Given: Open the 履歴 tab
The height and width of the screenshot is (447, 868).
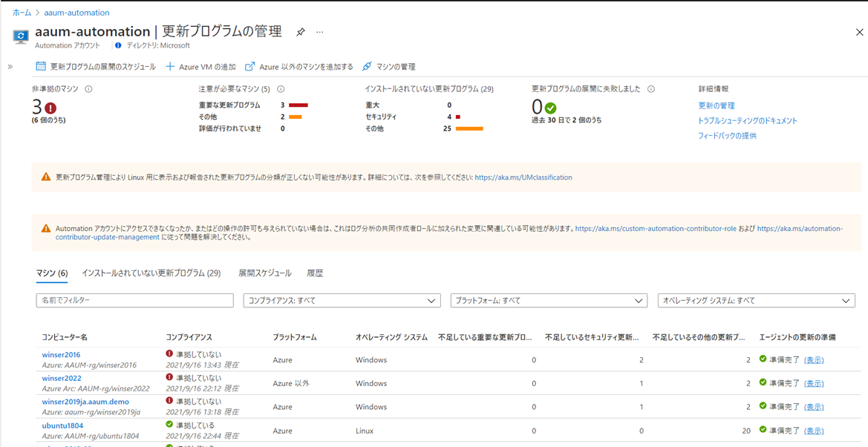Looking at the screenshot, I should point(315,273).
